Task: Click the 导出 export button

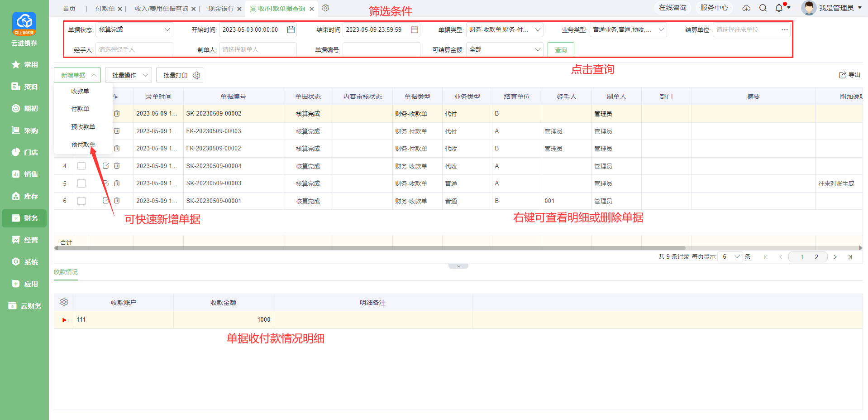Action: tap(850, 75)
